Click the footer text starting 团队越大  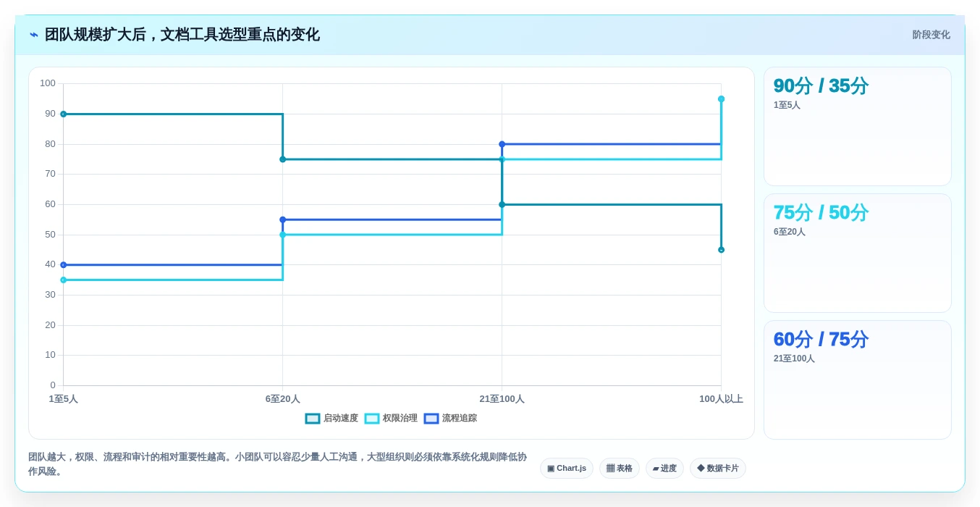278,464
